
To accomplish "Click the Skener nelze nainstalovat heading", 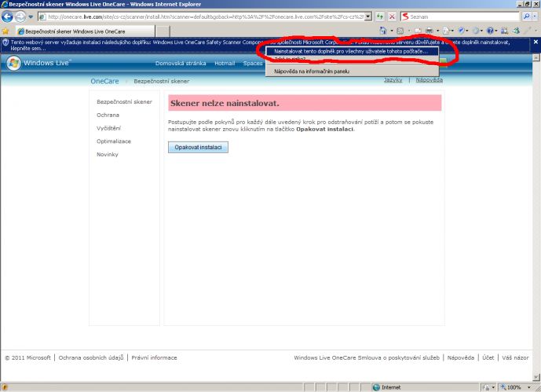I will (225, 103).
